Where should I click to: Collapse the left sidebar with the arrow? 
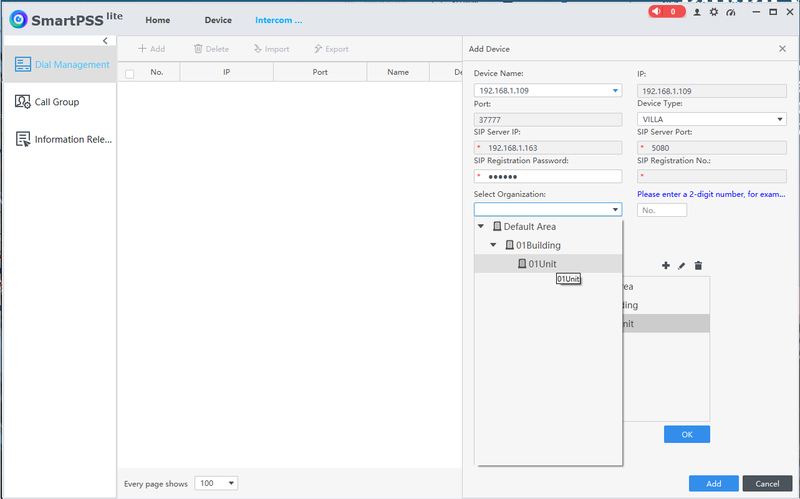(106, 40)
